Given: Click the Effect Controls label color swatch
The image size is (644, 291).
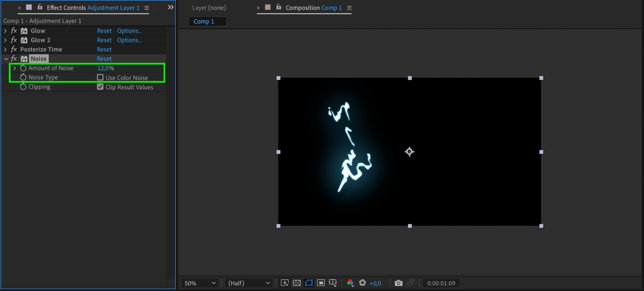Looking at the screenshot, I should point(29,7).
